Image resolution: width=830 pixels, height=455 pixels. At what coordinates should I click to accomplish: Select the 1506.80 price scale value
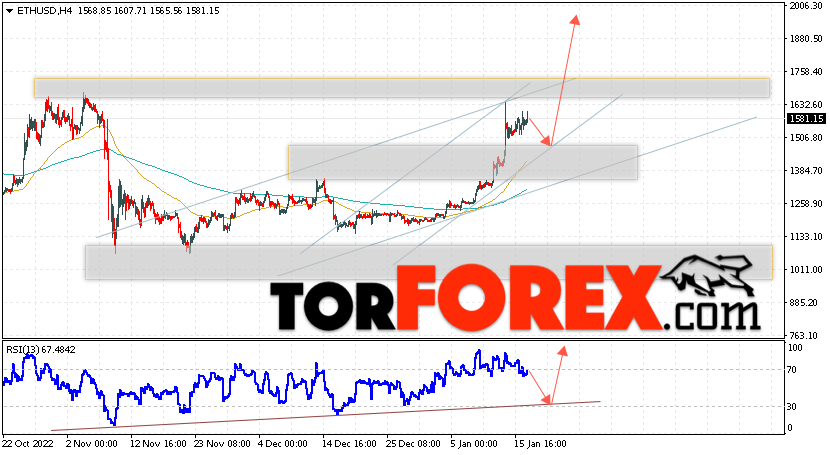click(805, 138)
